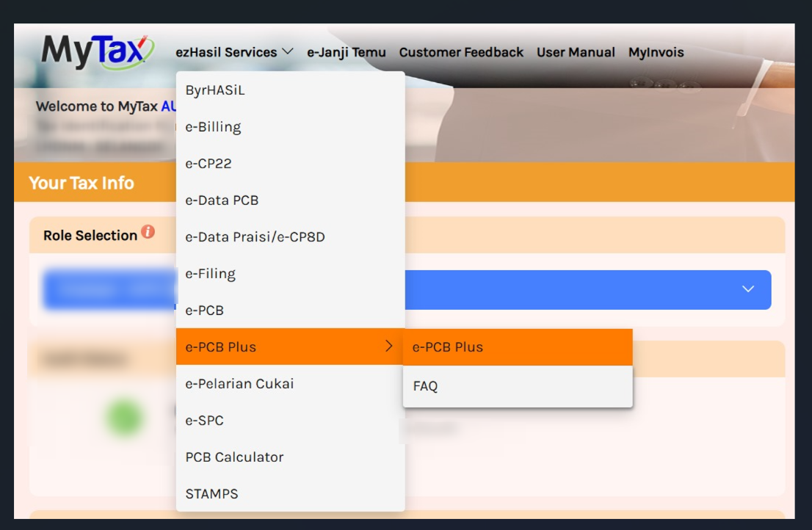Open the User Manual link
This screenshot has width=812, height=530.
click(576, 52)
